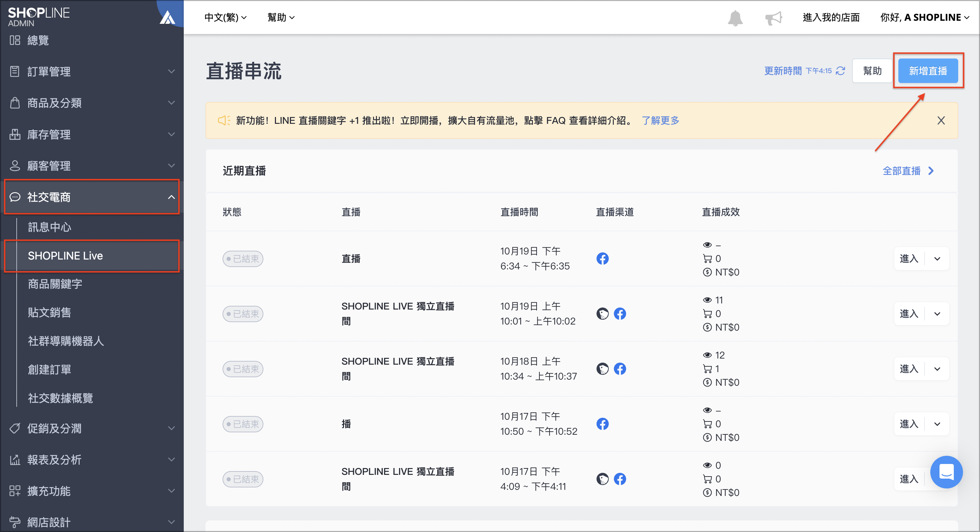Click the extensions apps grid icon
Screen dimensions: 980x532
[15, 491]
